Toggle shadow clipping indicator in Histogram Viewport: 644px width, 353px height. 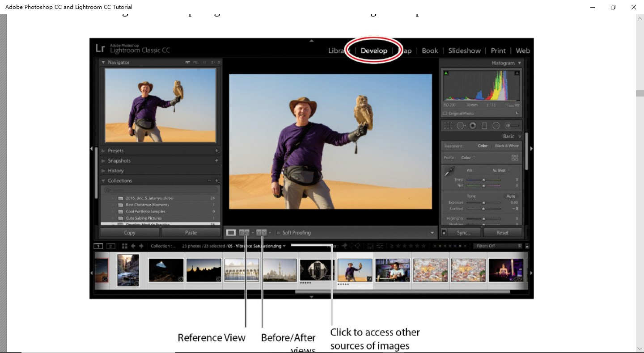pos(445,73)
